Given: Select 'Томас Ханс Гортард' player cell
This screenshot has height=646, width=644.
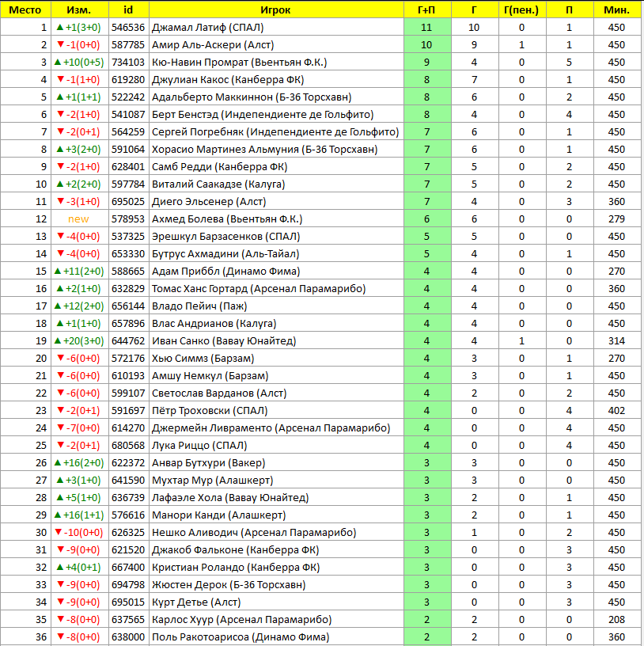Looking at the screenshot, I should [276, 288].
